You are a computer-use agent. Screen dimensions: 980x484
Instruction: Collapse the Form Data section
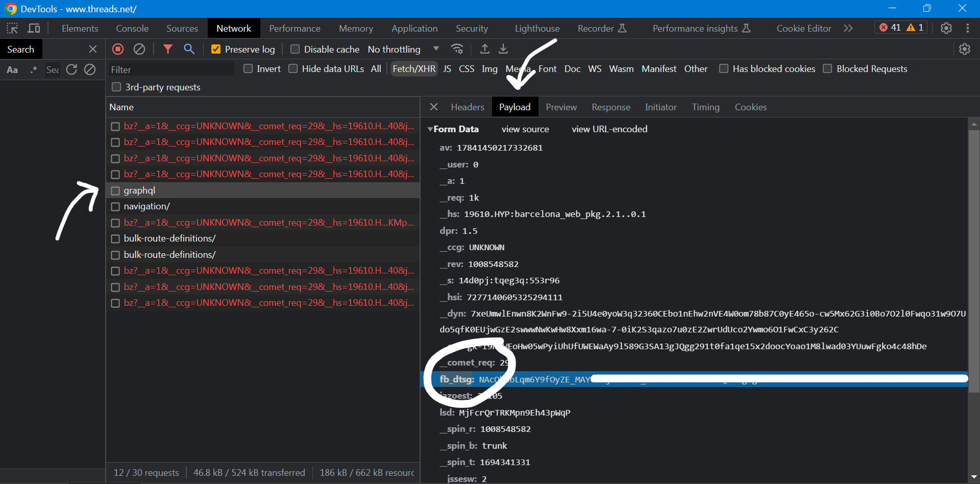430,129
